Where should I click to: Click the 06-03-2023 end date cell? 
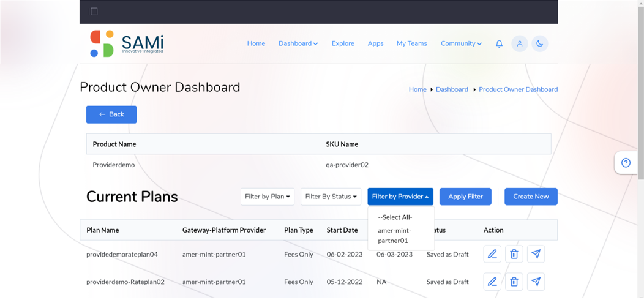(394, 254)
